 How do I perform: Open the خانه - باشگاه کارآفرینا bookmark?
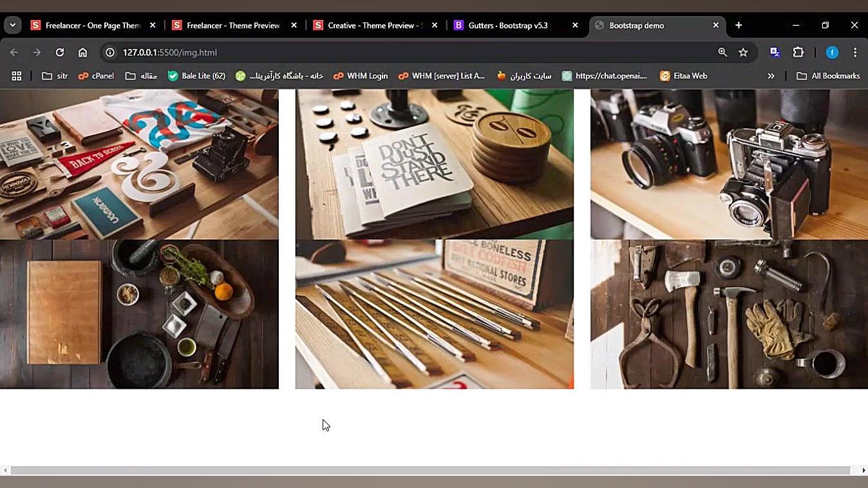(279, 76)
